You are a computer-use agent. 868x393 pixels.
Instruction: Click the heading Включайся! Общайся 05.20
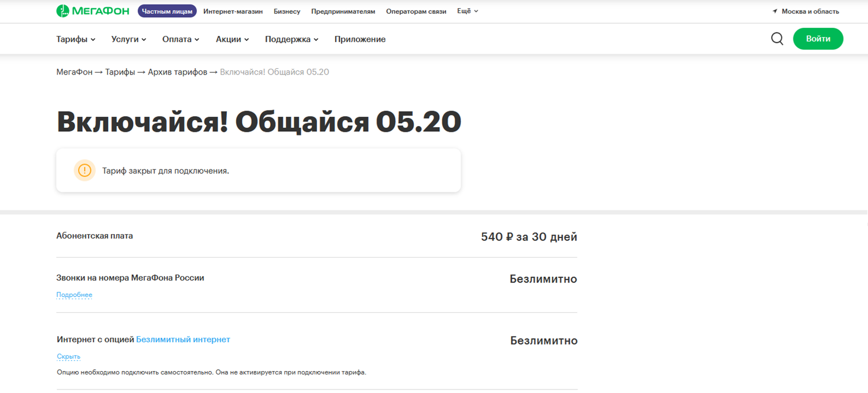(x=259, y=121)
